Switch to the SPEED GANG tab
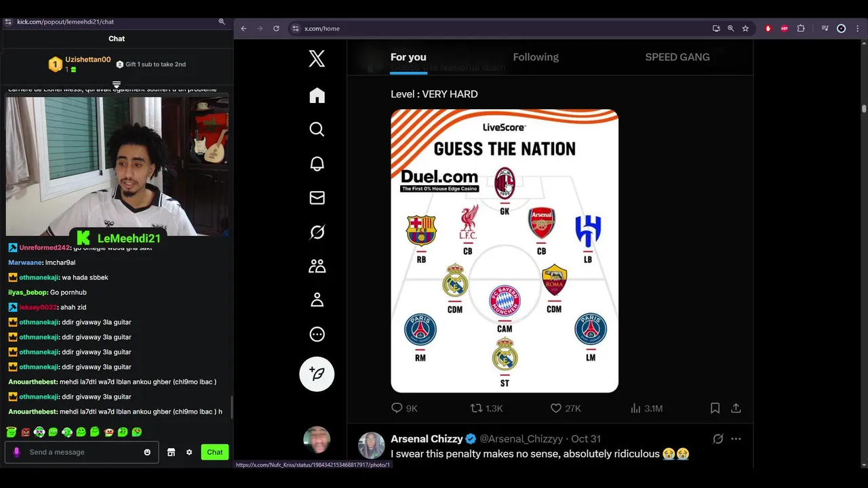868x488 pixels. (677, 57)
